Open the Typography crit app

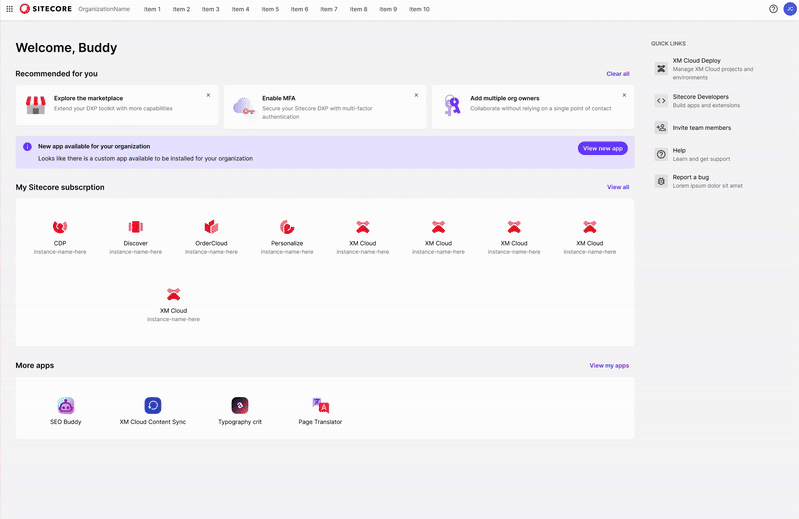[240, 406]
